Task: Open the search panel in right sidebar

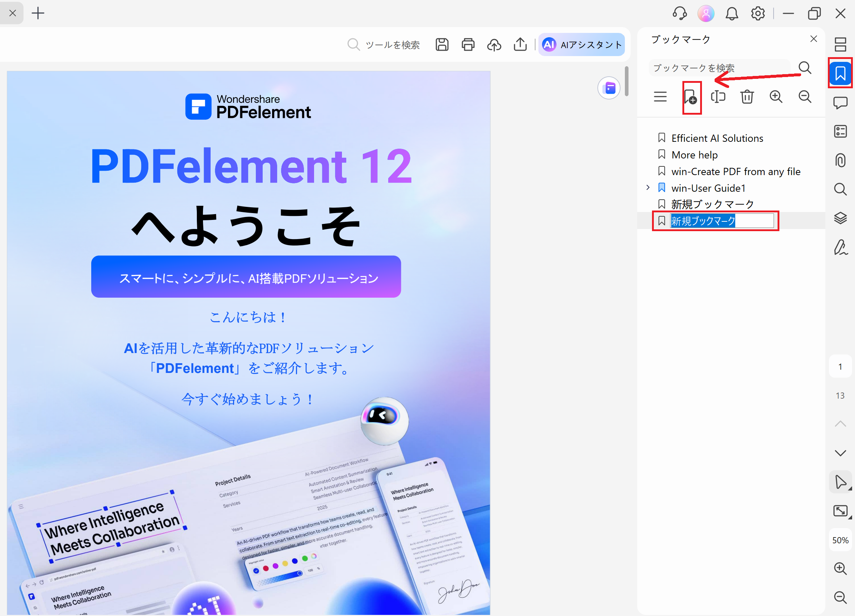Action: (840, 189)
